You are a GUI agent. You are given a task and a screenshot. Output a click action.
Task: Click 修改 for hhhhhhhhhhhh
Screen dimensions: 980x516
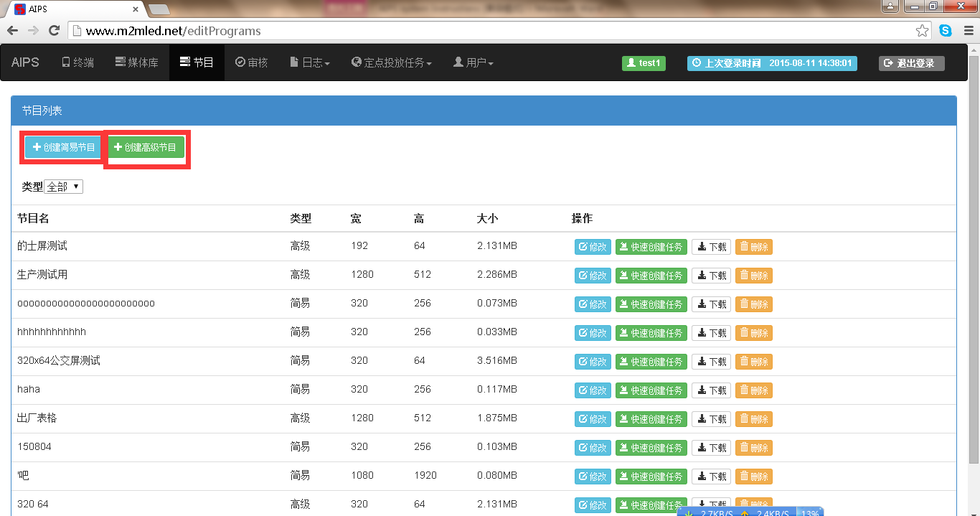click(x=593, y=333)
